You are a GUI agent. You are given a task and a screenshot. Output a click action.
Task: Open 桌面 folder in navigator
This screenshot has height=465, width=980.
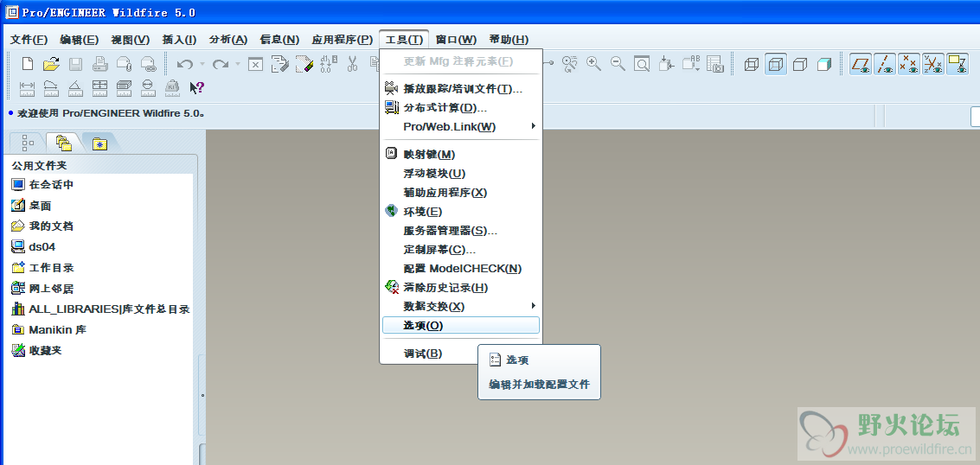pyautogui.click(x=30, y=206)
